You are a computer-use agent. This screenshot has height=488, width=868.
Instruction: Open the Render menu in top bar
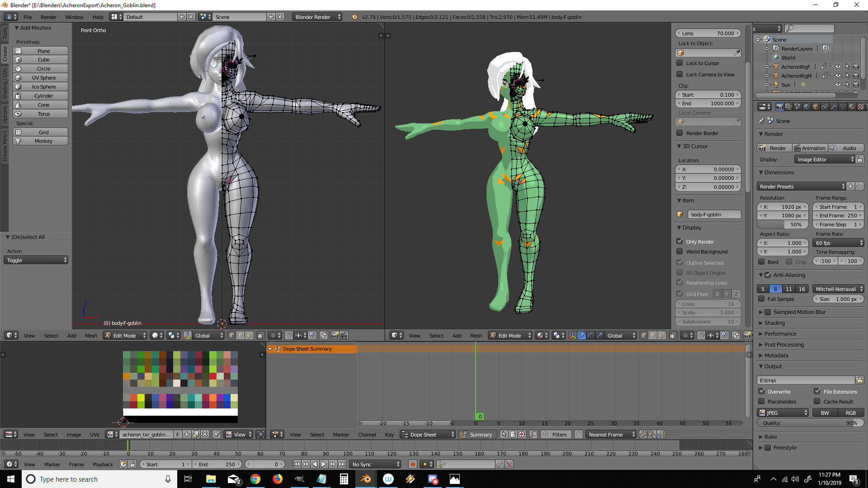point(48,17)
